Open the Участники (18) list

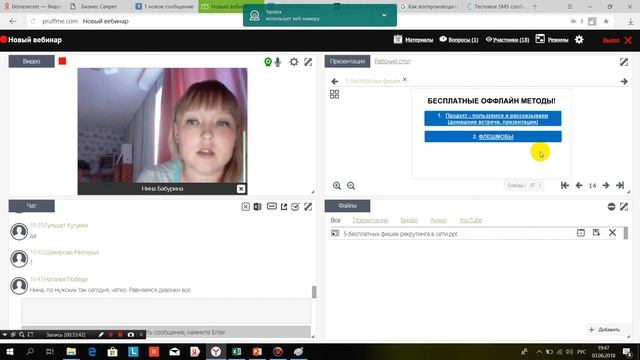(x=507, y=40)
